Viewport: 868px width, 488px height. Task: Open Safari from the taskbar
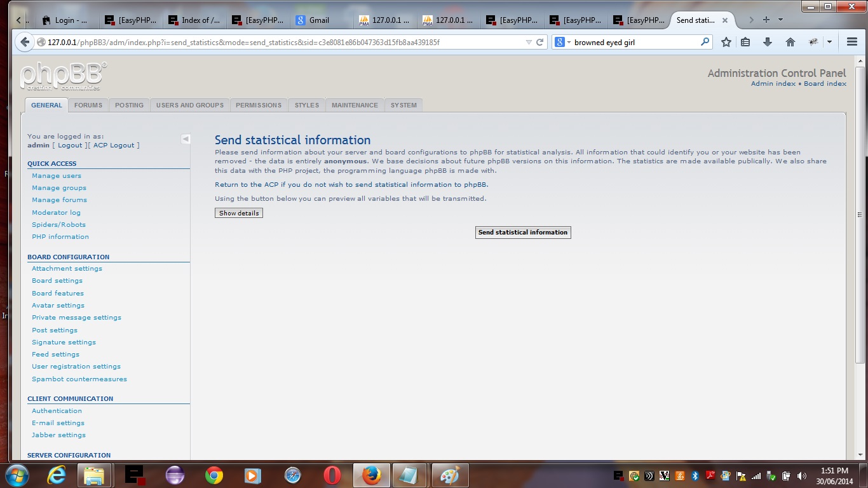tap(292, 475)
